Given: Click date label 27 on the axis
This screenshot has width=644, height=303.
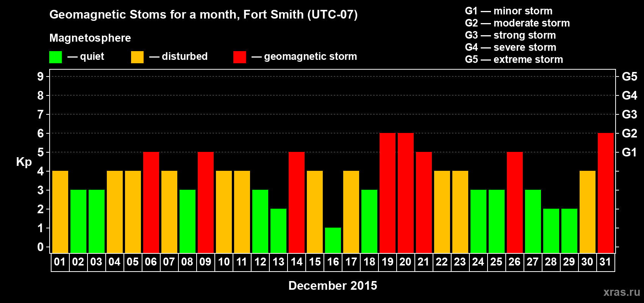Looking at the screenshot, I should 533,262.
